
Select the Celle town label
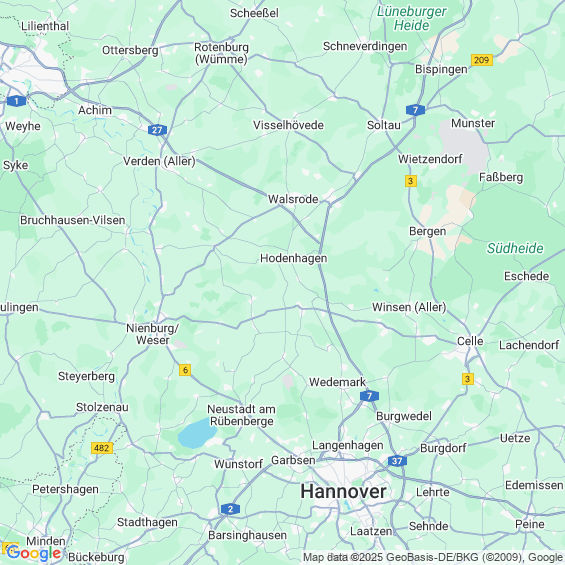point(470,341)
